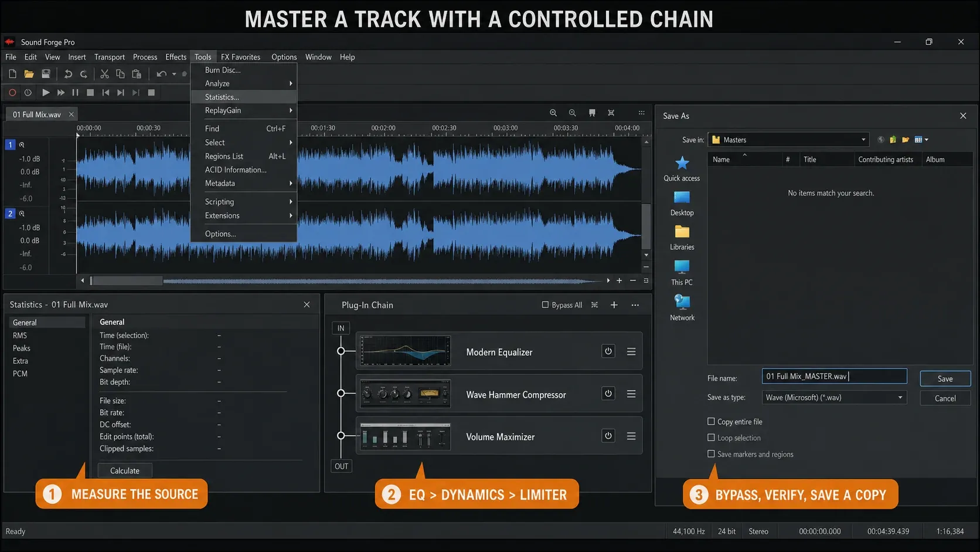Expand the ReplayGain submenu
Image resolution: width=980 pixels, height=552 pixels.
[x=244, y=110]
